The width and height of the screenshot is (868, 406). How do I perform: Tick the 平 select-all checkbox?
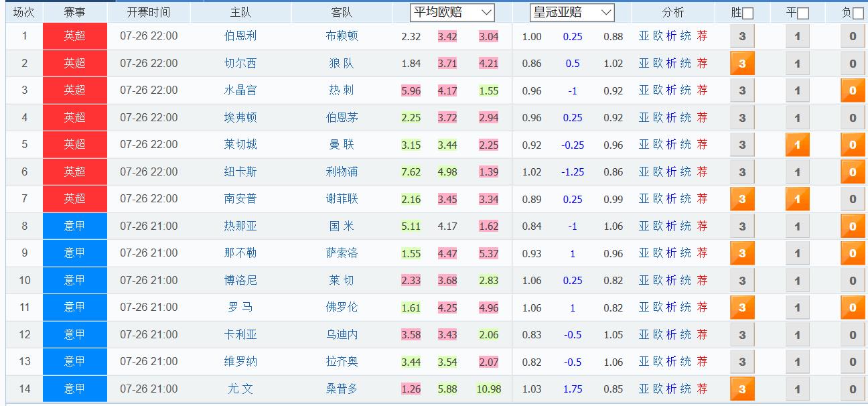click(x=803, y=13)
